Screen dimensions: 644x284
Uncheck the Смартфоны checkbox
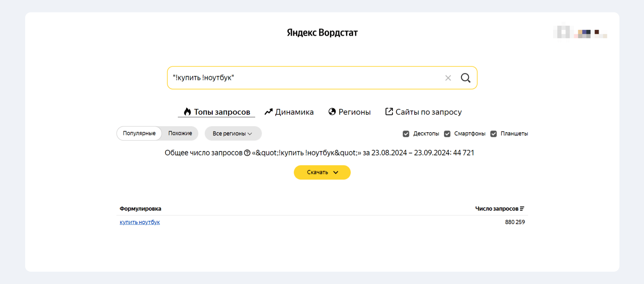pos(447,134)
